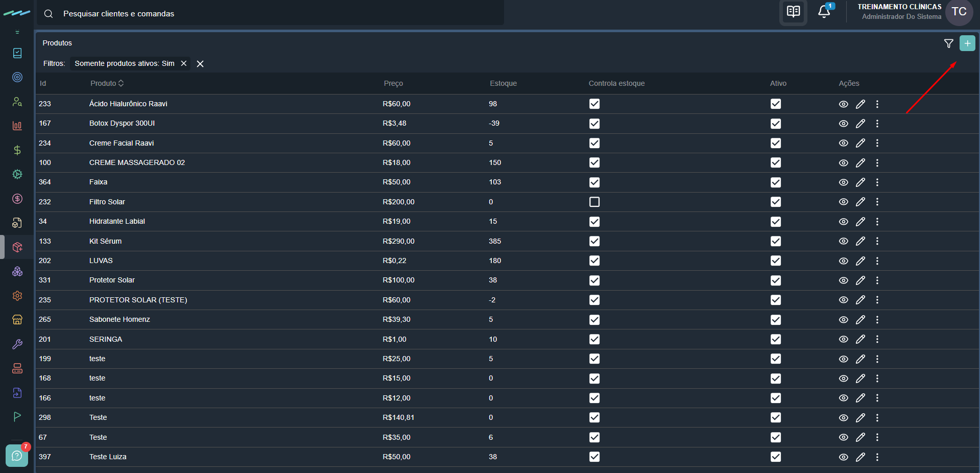Open the products box icon in sidebar
980x473 pixels.
point(17,247)
